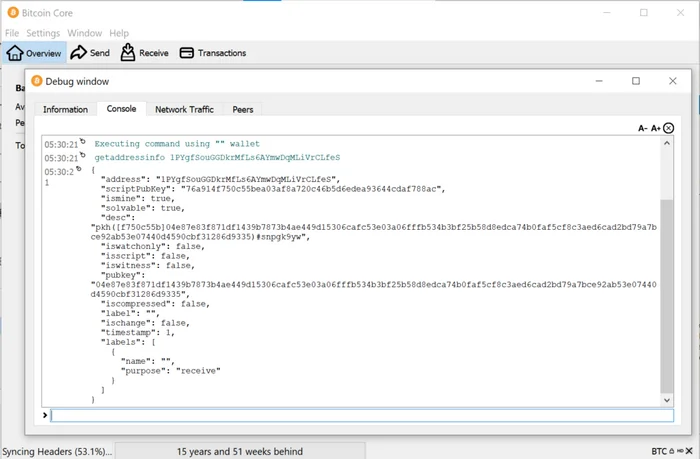Open the Window menu
This screenshot has width=700, height=459.
coord(84,33)
